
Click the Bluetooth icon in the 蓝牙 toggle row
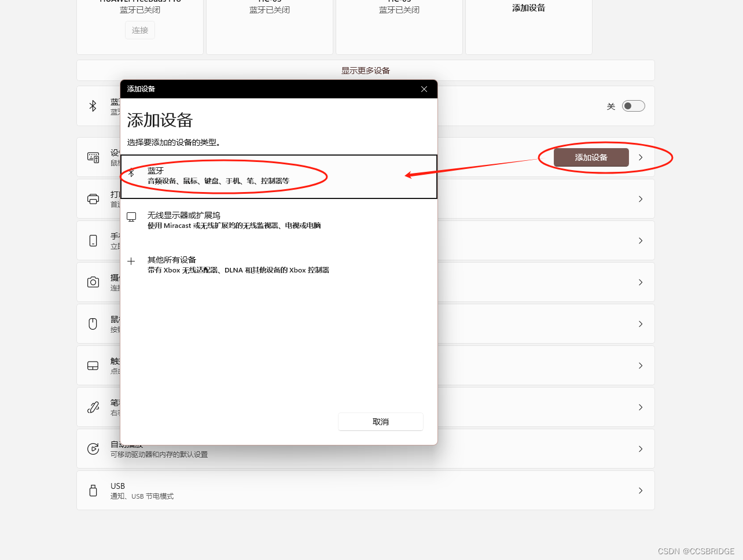tap(93, 106)
